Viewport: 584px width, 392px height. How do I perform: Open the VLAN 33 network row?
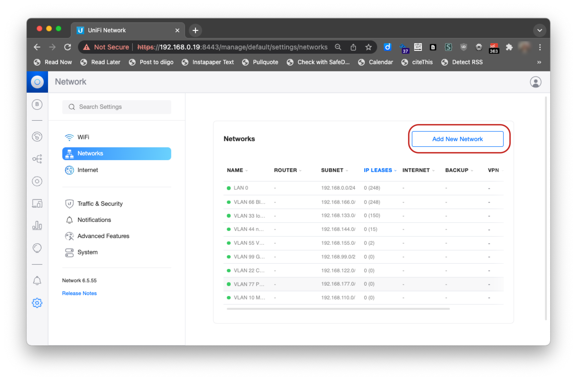[363, 216]
